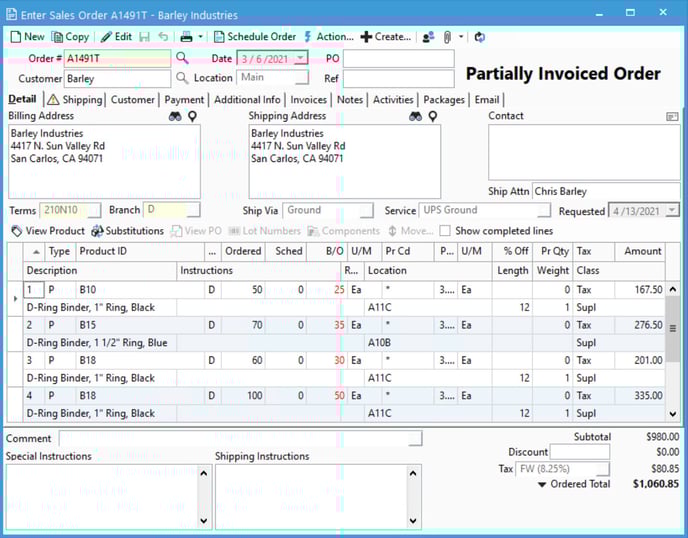Image resolution: width=688 pixels, height=538 pixels.
Task: Open the Packages tab
Action: [444, 100]
